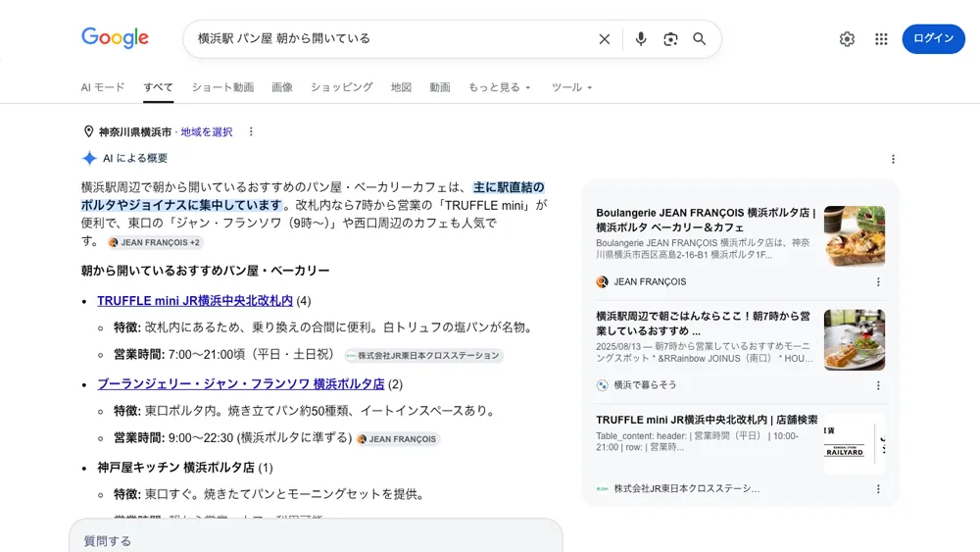Click heading 朝から開いているおすすめパン屋・ベーカリー
Screen dimensions: 980x552
pyautogui.click(x=205, y=271)
